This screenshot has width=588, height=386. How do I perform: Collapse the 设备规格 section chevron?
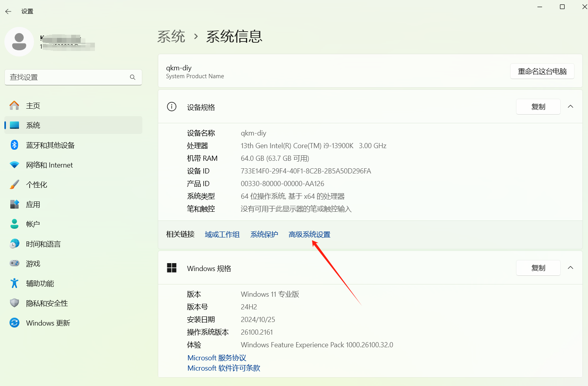(x=571, y=107)
